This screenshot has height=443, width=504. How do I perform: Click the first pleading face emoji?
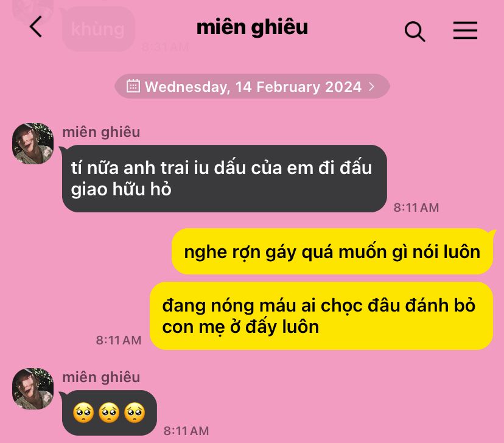pyautogui.click(x=83, y=413)
